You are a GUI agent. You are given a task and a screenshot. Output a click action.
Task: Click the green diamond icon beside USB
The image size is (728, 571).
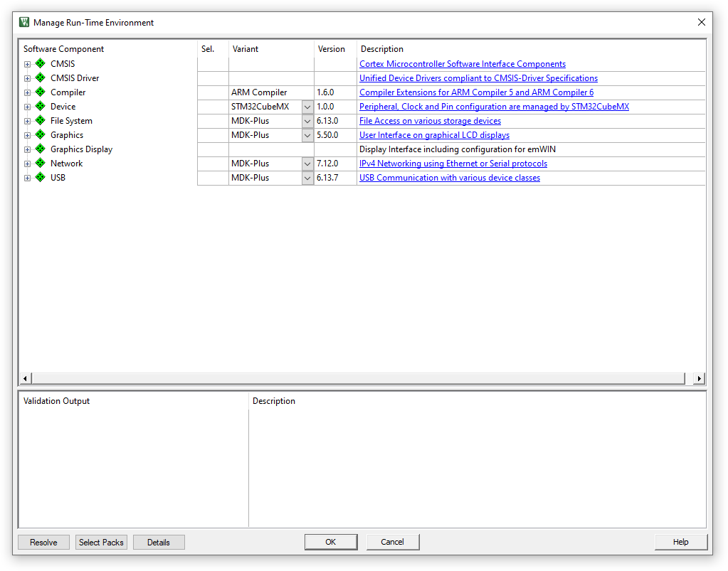[41, 177]
